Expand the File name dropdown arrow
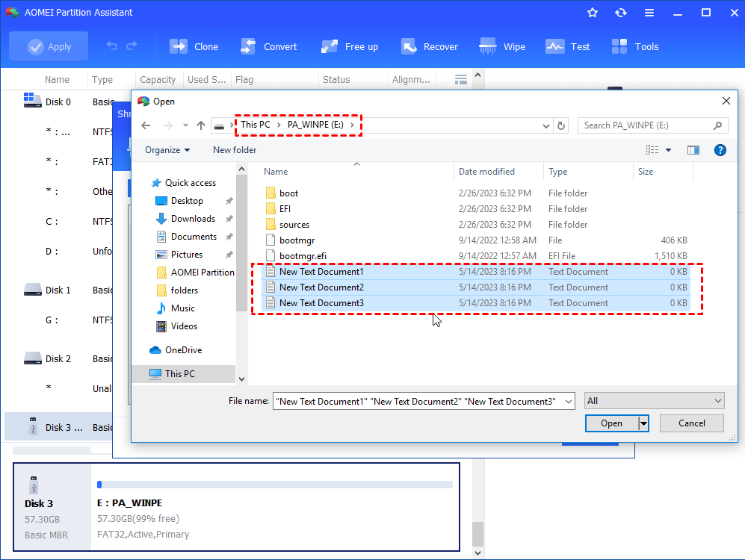Image resolution: width=745 pixels, height=560 pixels. point(568,402)
